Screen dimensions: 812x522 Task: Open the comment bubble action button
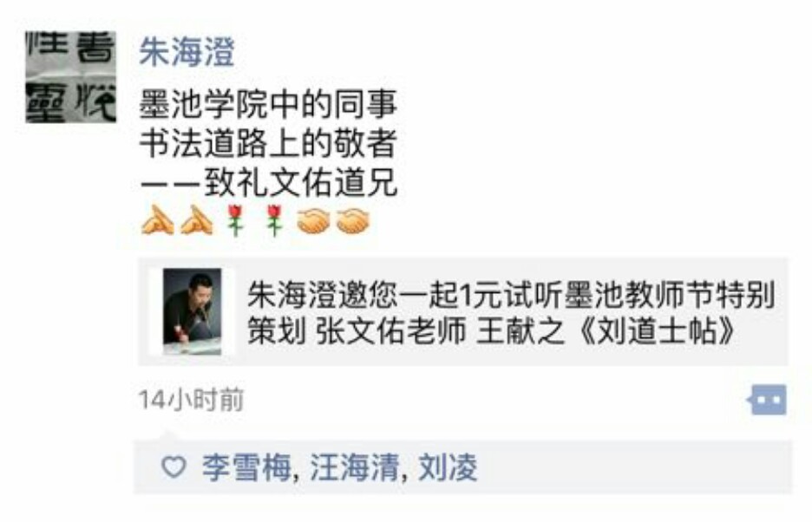(768, 400)
